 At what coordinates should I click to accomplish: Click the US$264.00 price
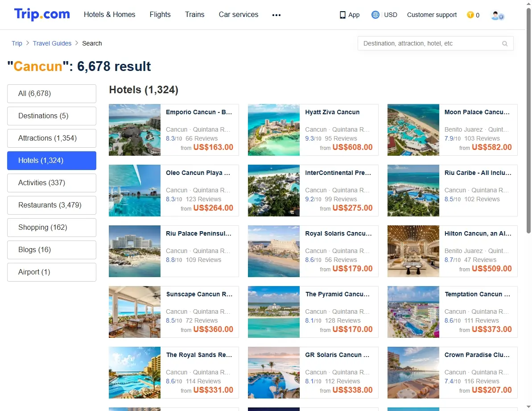tap(213, 208)
